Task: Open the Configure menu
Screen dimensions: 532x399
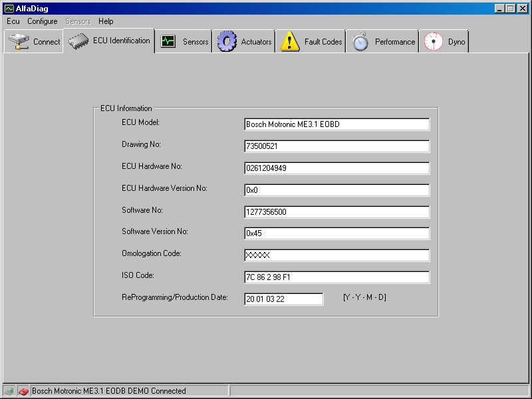Action: [43, 21]
